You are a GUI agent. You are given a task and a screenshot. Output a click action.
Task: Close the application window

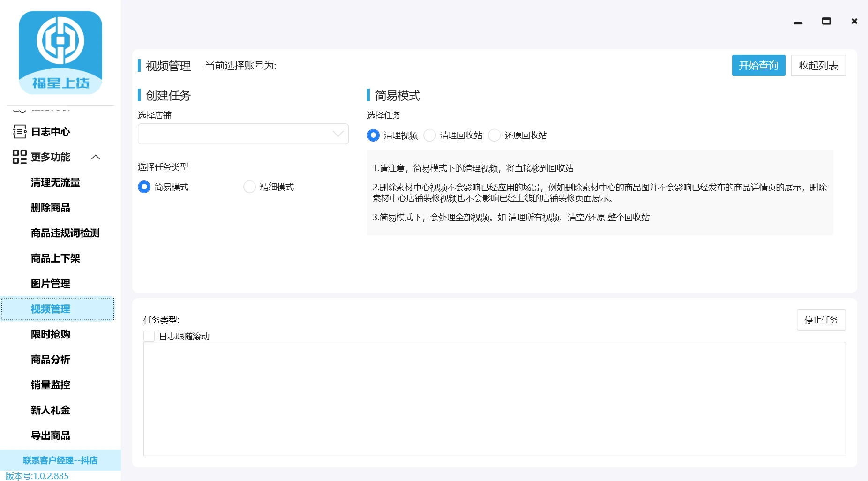tap(854, 21)
